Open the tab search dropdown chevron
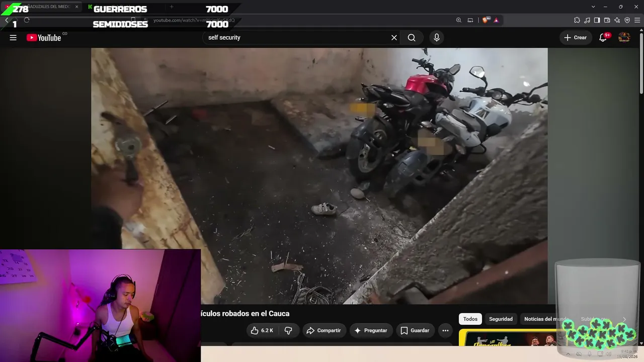Viewport: 644px width, 362px height. pyautogui.click(x=593, y=7)
